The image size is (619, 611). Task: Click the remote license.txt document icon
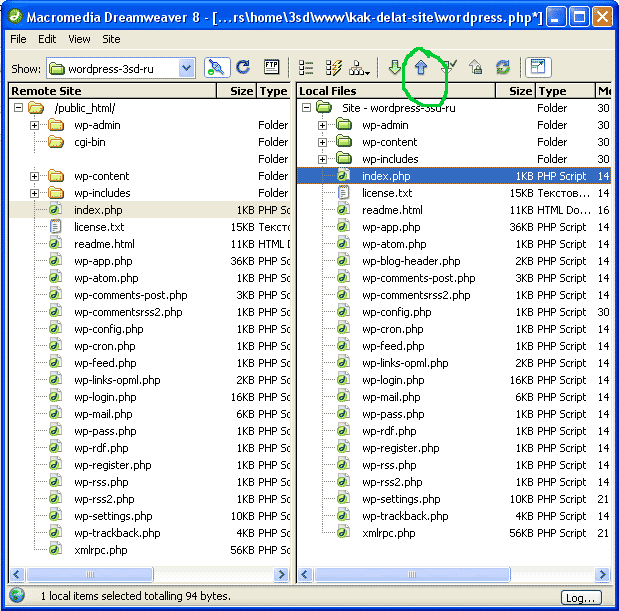(55, 227)
